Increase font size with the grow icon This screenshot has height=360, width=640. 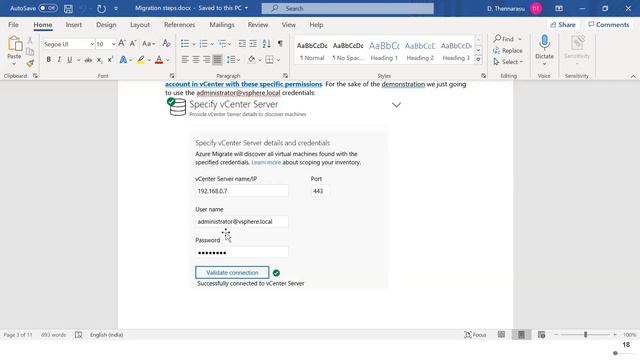pos(122,43)
